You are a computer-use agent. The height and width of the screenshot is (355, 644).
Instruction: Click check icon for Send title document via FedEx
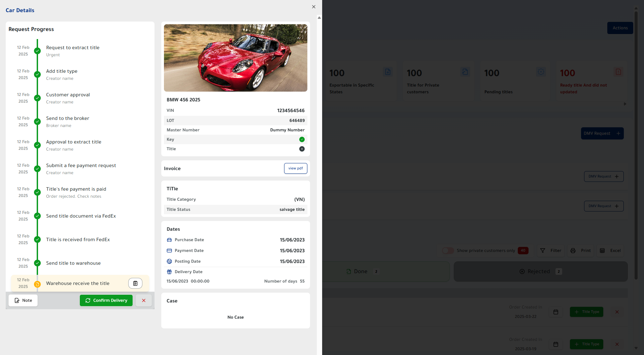(37, 216)
